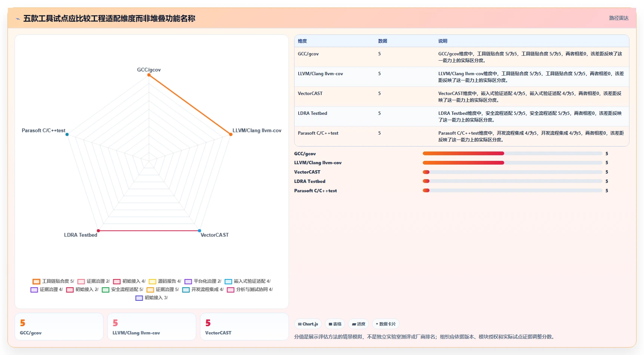Click the page title 五款工具试点应比较工程适配维度
644x355 pixels.
109,18
